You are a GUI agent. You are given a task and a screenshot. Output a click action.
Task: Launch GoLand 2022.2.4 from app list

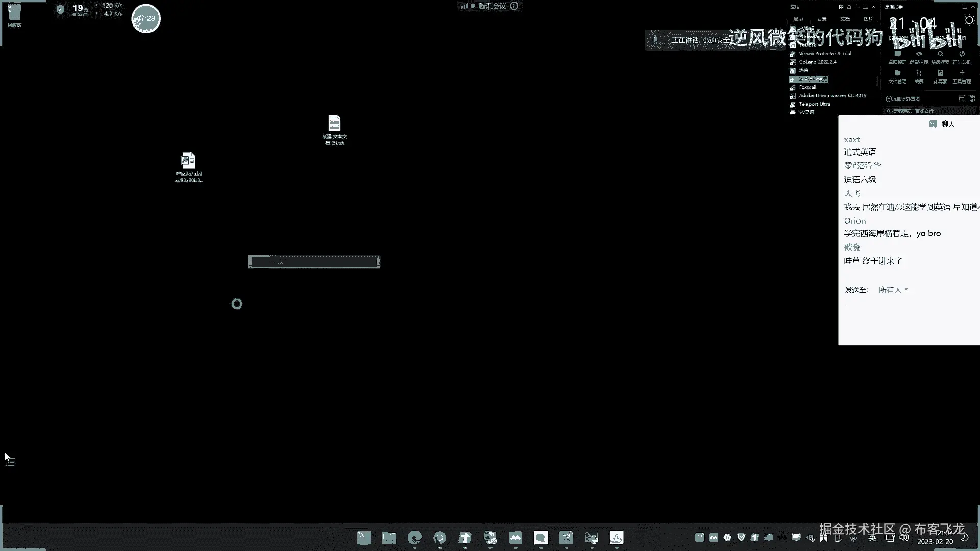pyautogui.click(x=817, y=62)
